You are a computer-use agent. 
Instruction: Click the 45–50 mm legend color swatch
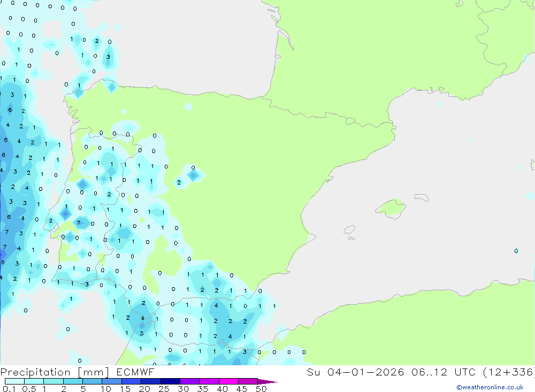click(248, 381)
